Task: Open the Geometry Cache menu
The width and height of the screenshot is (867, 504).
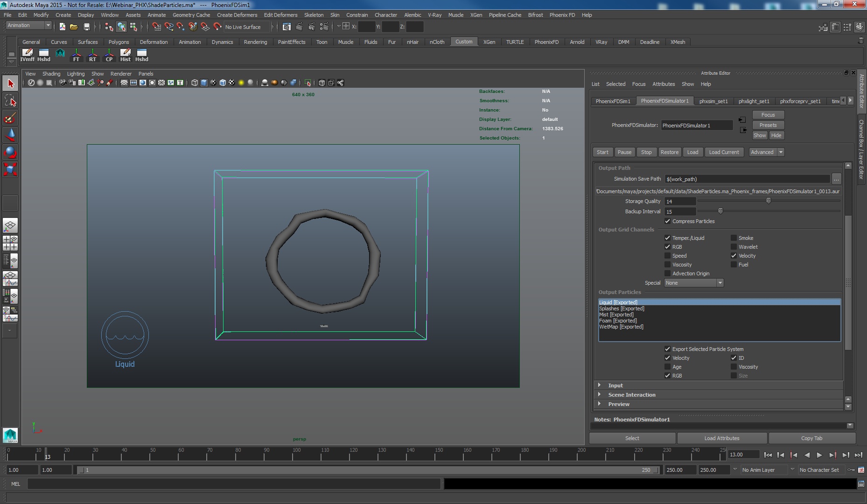Action: tap(191, 15)
